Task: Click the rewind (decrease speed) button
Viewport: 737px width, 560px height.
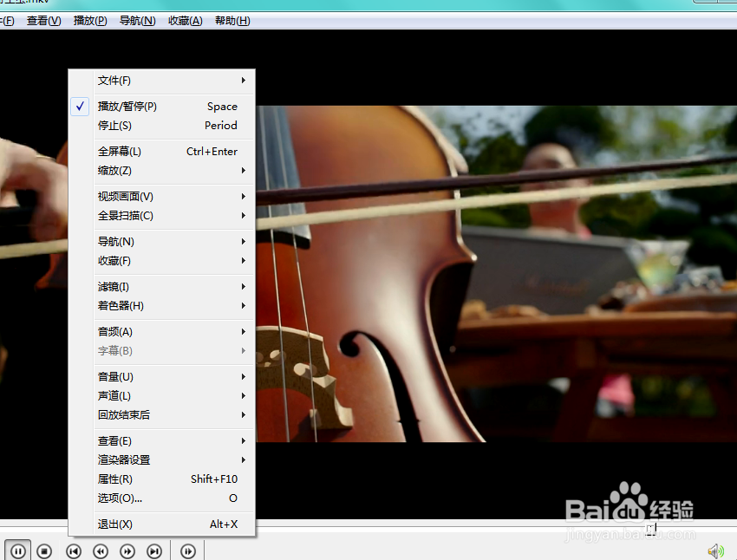Action: click(x=101, y=550)
